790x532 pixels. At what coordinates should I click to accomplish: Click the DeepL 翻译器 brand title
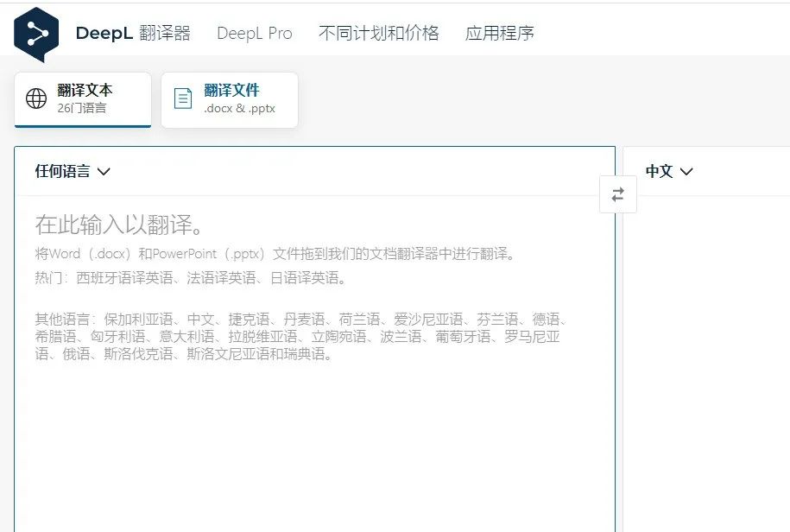(132, 34)
